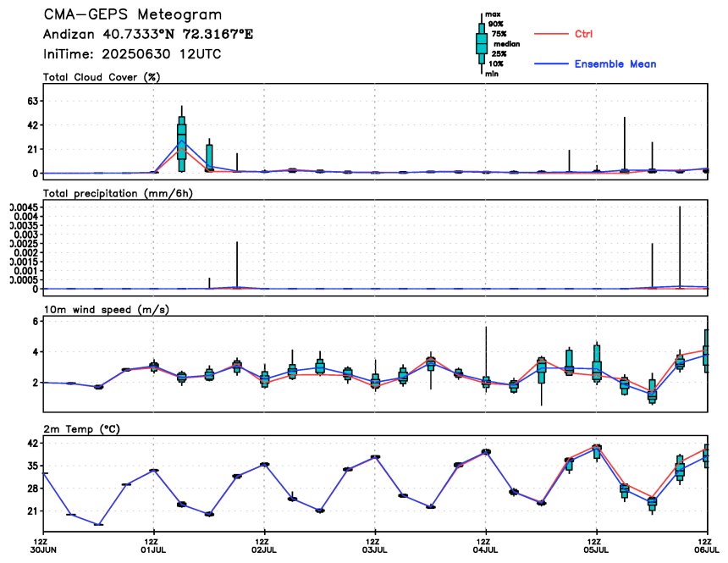Viewport: 728px width, 563px height.
Task: Click the tallest precipitation spike near 06JUL
Action: (x=680, y=247)
